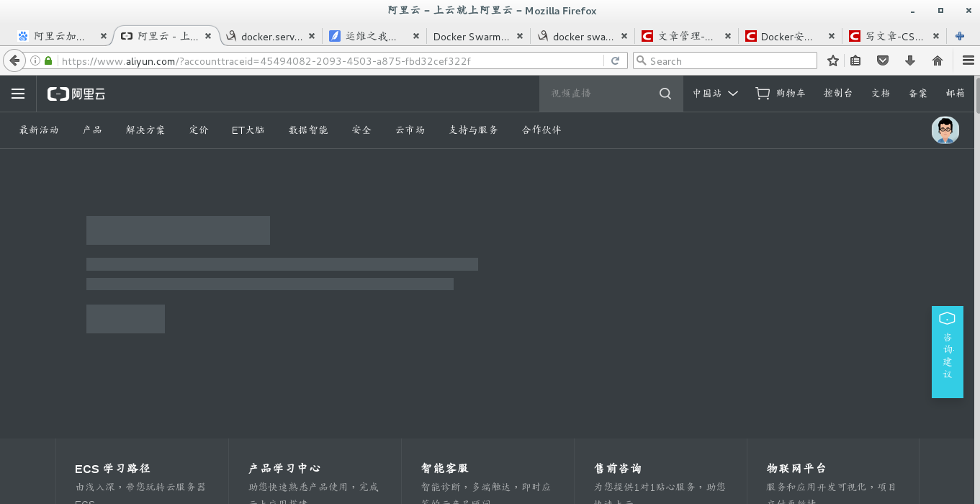Show bookmarks list icon
This screenshot has height=504, width=980.
pyautogui.click(x=855, y=61)
